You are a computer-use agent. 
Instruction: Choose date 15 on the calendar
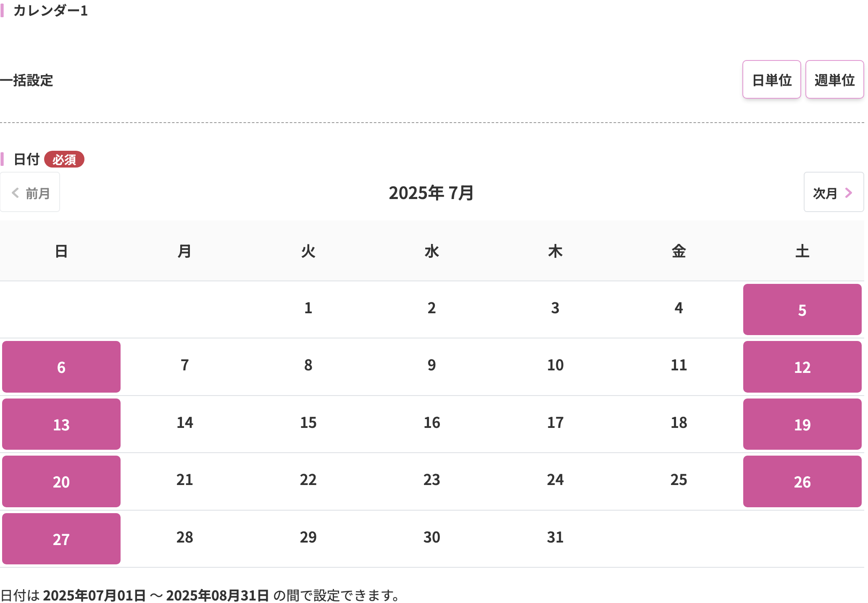(308, 422)
